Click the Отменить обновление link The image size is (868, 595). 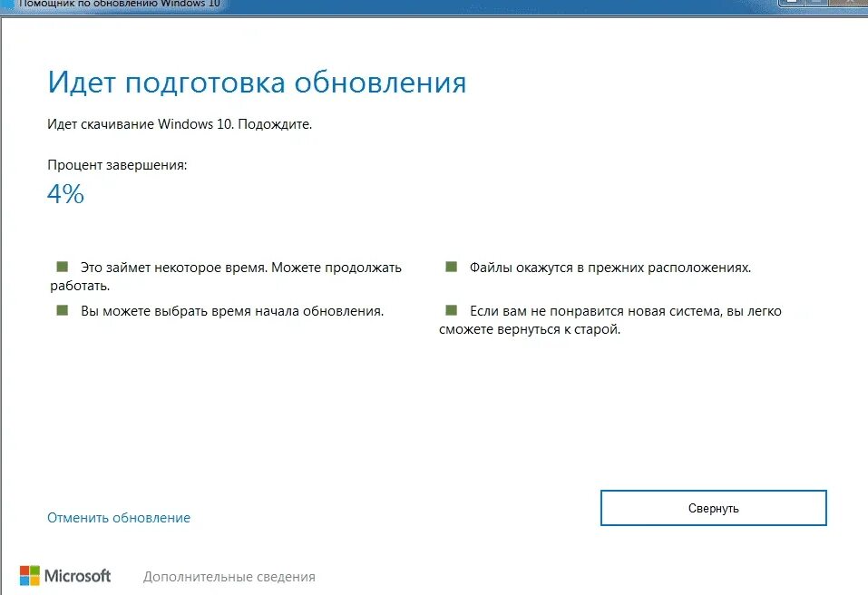(x=119, y=518)
